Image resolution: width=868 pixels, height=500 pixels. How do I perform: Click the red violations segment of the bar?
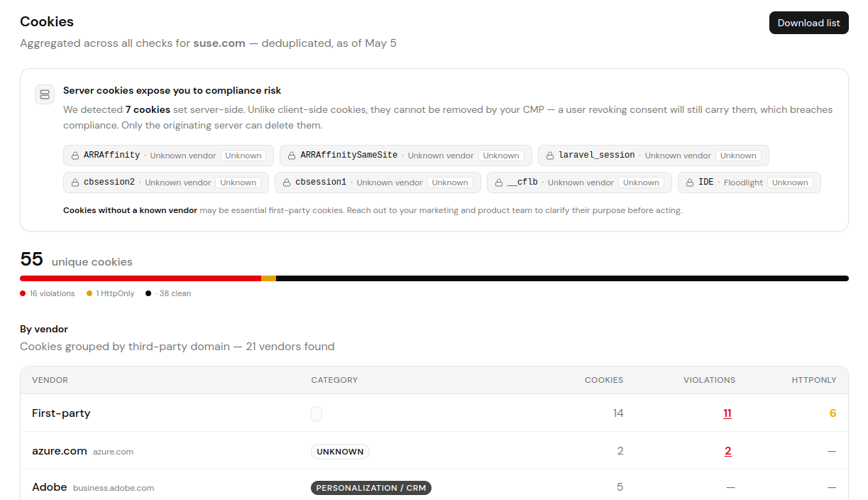point(141,278)
